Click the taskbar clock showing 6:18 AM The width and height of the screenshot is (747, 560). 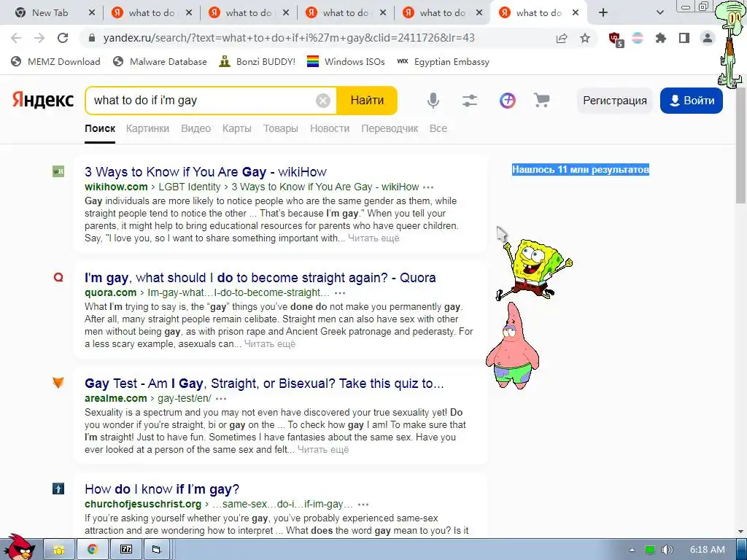click(708, 550)
